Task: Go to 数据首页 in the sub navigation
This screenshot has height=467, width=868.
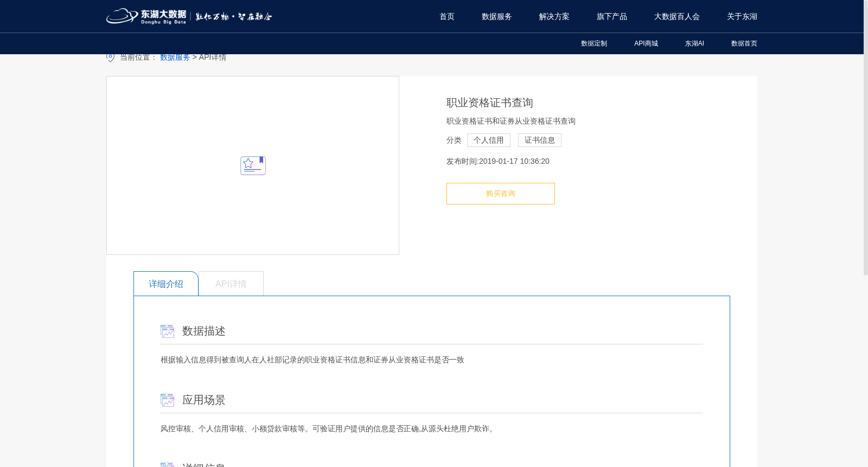Action: [744, 43]
